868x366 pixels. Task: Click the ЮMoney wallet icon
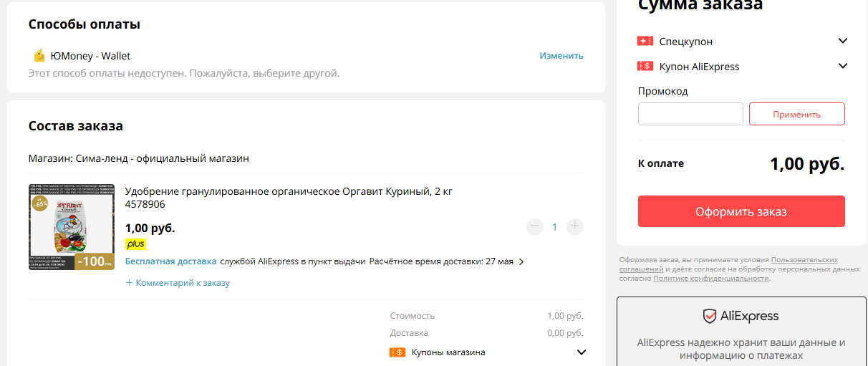coord(39,56)
